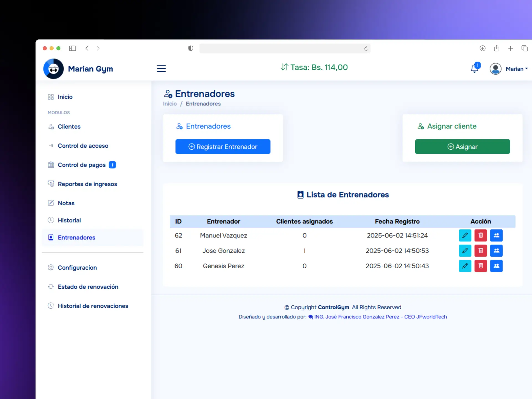This screenshot has height=399, width=532.
Task: Click date 2025-06-02 14:51:24
Action: coord(397,236)
